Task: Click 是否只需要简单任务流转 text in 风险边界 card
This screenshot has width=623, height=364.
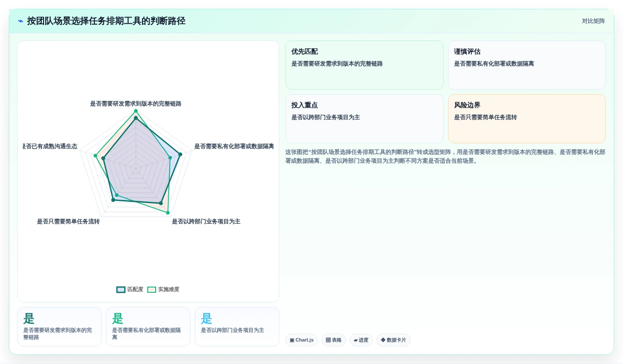Action: tap(485, 117)
